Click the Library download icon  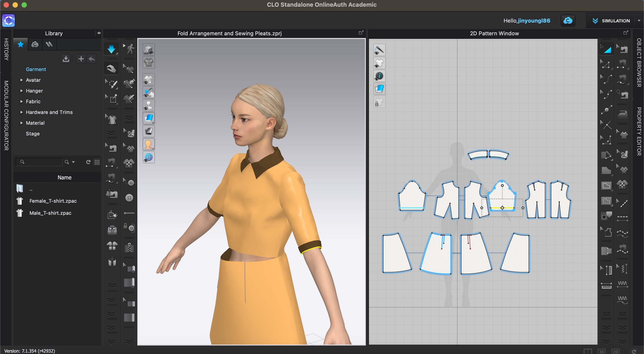(66, 59)
